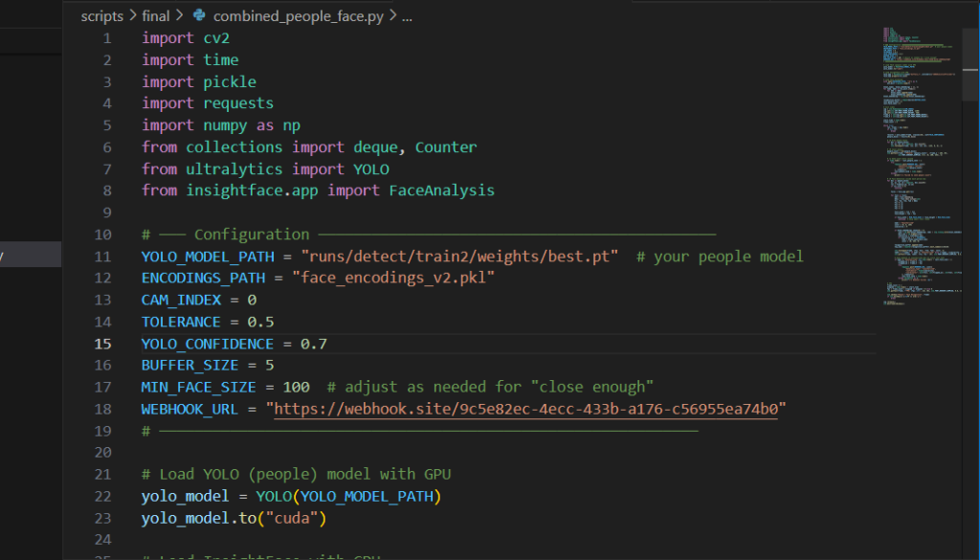Select the highlighted item in left sidebar
This screenshot has height=560, width=980.
pyautogui.click(x=31, y=255)
